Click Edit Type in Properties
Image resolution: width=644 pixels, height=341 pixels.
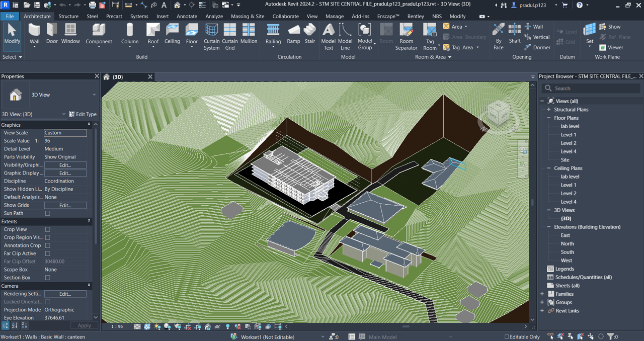83,114
